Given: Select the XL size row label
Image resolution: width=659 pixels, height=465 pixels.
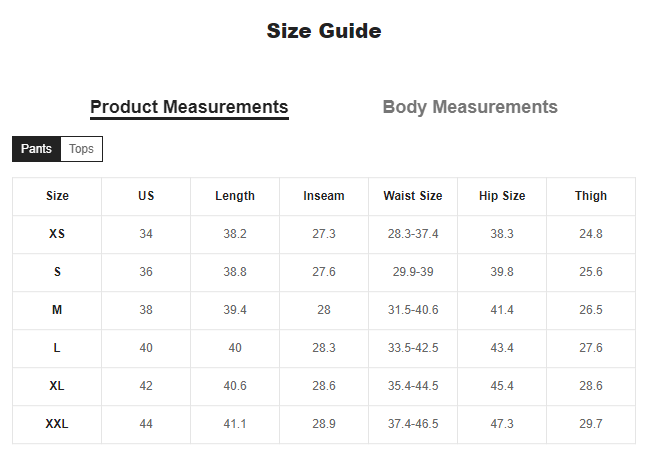Looking at the screenshot, I should click(57, 386).
